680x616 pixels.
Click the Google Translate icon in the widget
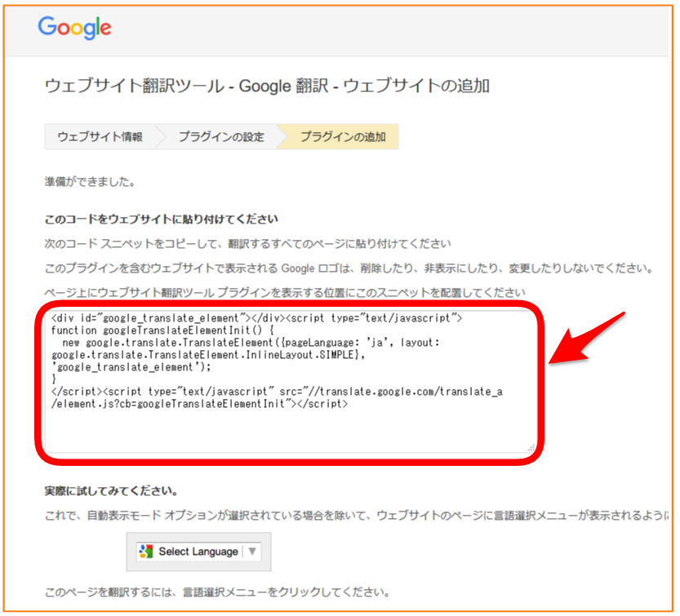tap(146, 552)
